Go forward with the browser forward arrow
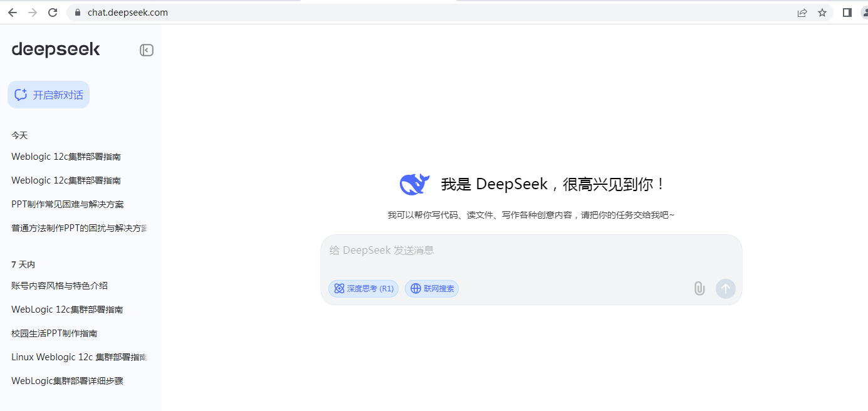The height and width of the screenshot is (411, 868). pos(33,13)
